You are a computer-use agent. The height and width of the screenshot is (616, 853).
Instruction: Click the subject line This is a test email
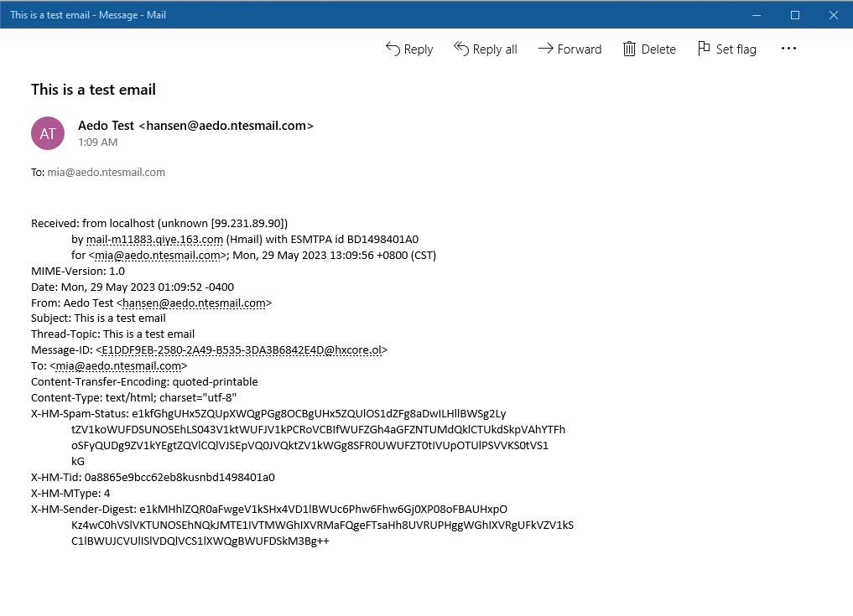coord(92,90)
